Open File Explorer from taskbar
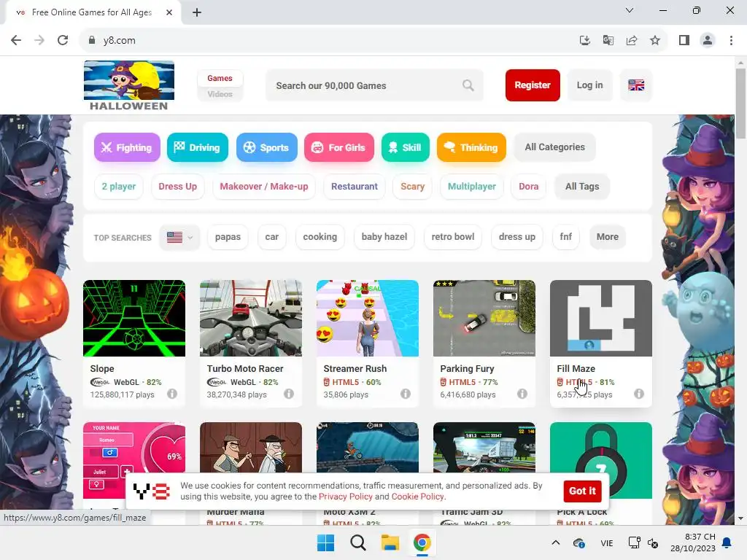The height and width of the screenshot is (560, 747). (390, 542)
